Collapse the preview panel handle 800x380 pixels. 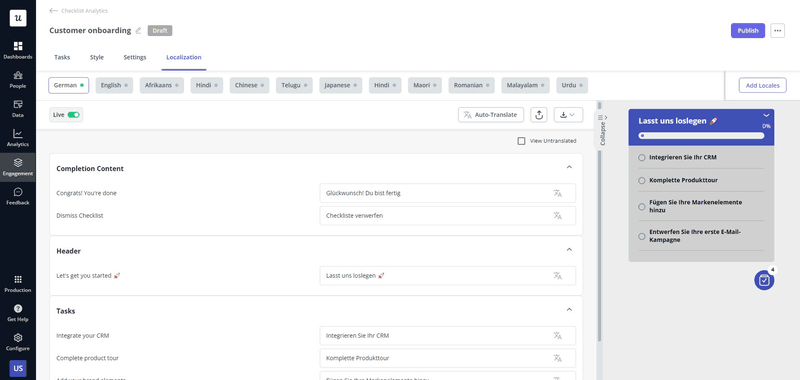coord(602,131)
